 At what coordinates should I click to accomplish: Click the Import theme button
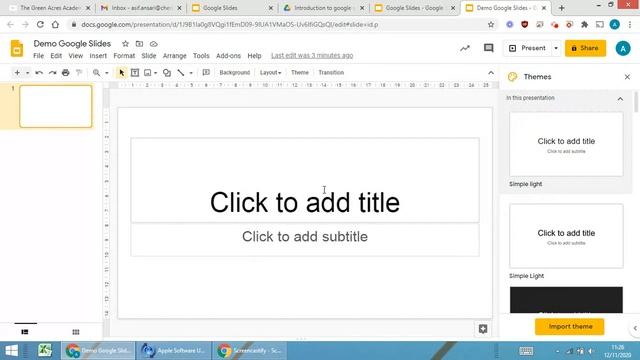point(570,327)
